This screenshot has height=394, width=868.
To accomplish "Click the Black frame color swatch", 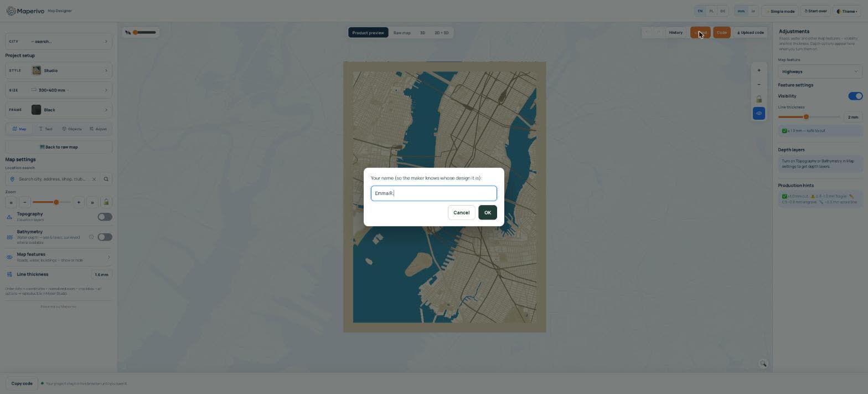I will click(x=37, y=110).
